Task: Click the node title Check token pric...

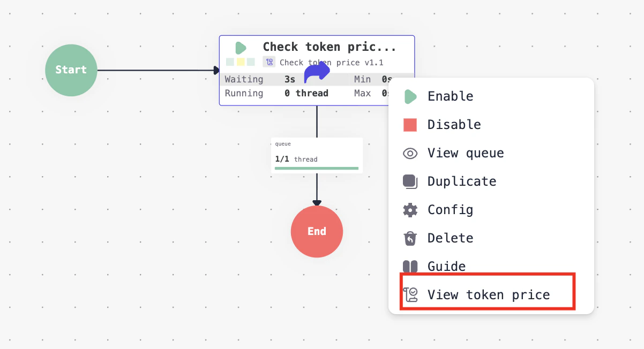Action: [x=330, y=47]
